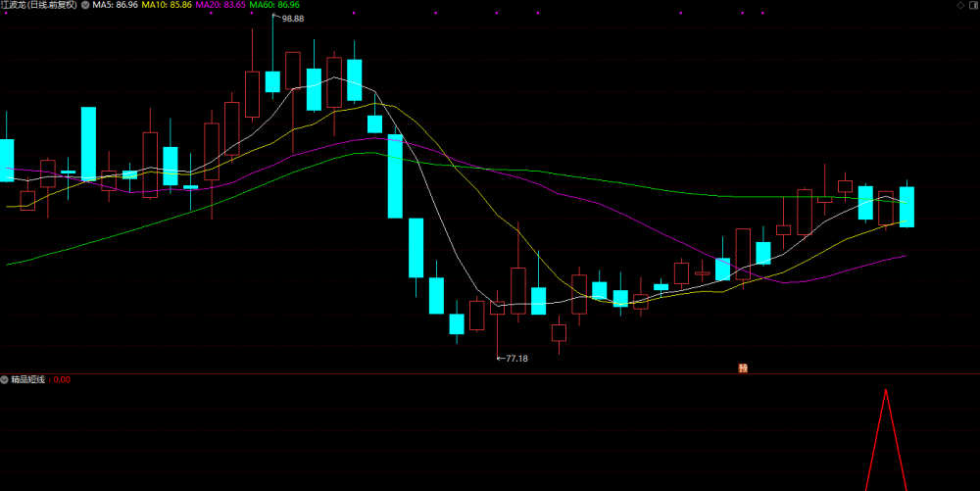Viewport: 980px width, 491px height.
Task: Select the MA10: 85.86 legend label
Action: coord(167,5)
